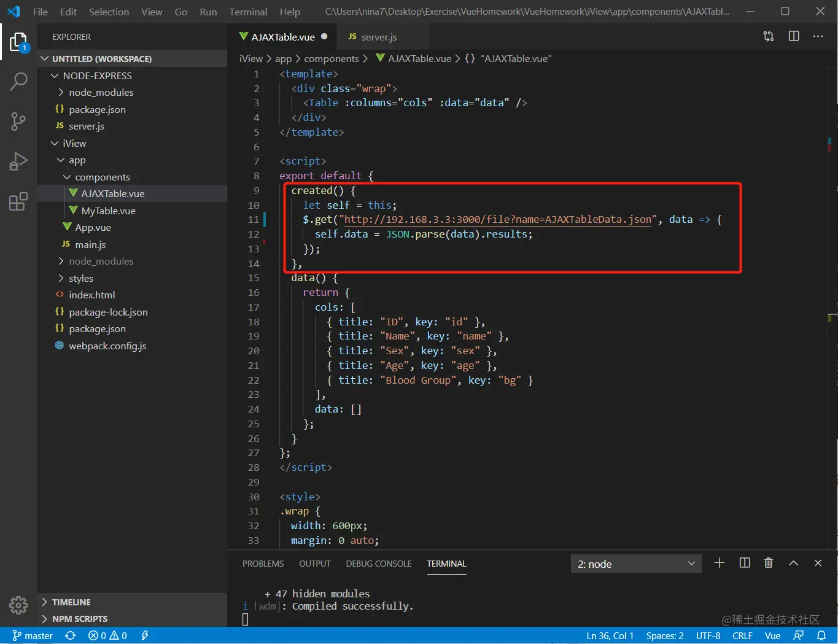
Task: Open the '2: node' terminal dropdown
Action: (636, 564)
